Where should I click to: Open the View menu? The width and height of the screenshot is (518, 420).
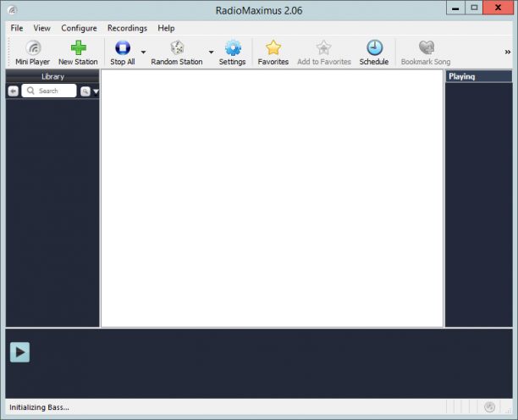pos(42,28)
